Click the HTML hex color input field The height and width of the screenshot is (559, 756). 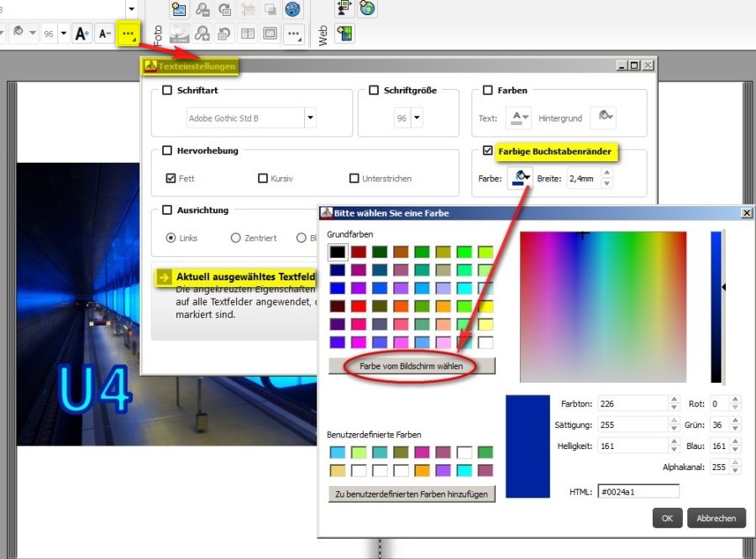pyautogui.click(x=637, y=492)
